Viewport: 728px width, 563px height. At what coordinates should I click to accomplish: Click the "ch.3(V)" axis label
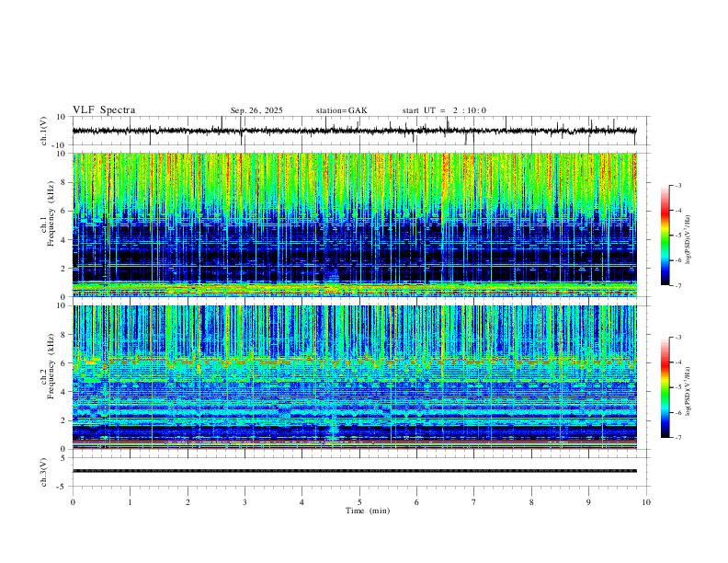44,472
